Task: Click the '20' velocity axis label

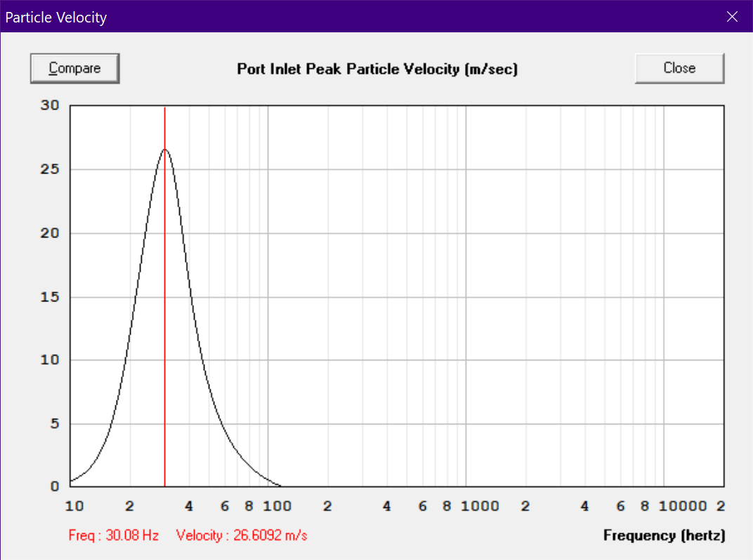Action: pyautogui.click(x=50, y=233)
